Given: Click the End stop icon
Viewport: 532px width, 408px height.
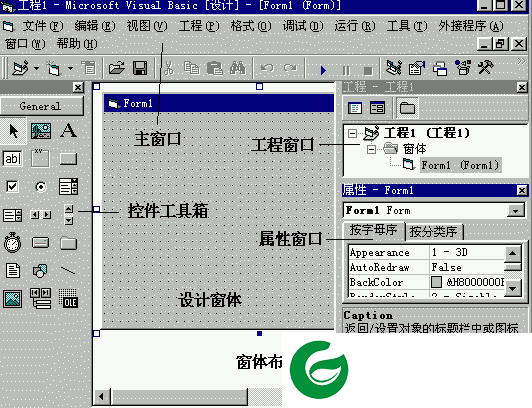Looking at the screenshot, I should (368, 71).
